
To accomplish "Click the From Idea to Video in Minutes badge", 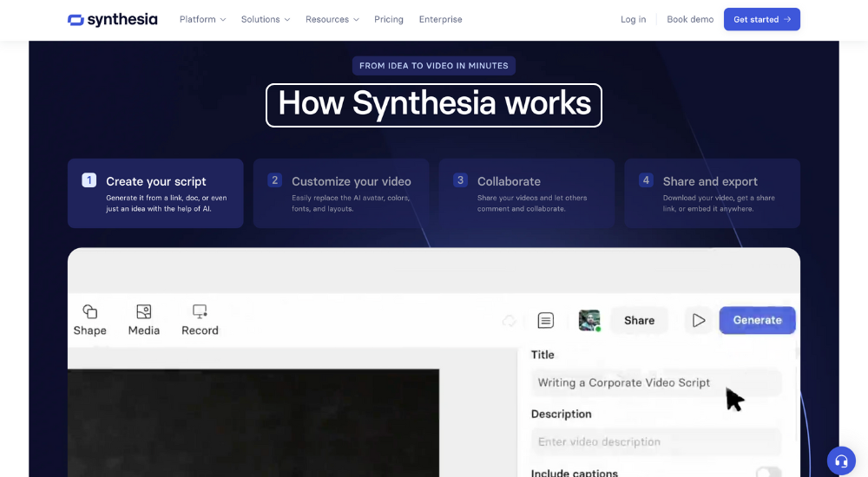I will pyautogui.click(x=434, y=66).
